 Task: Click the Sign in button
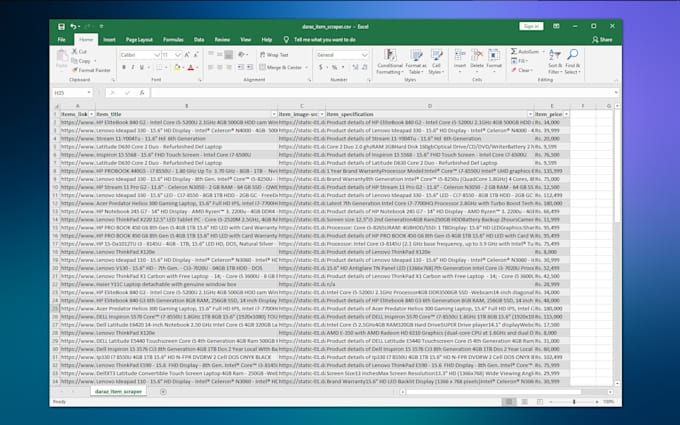pyautogui.click(x=531, y=26)
